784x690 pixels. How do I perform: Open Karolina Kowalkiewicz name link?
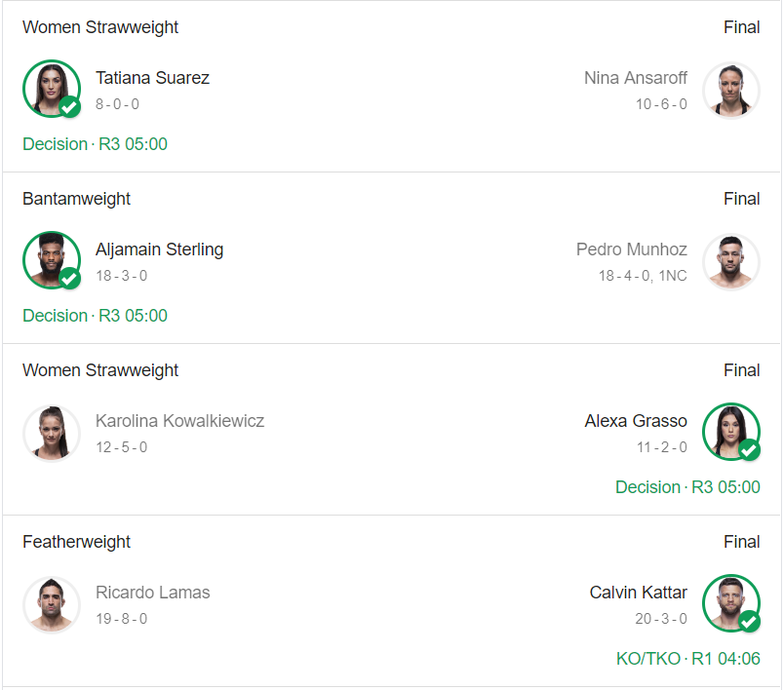(x=179, y=421)
